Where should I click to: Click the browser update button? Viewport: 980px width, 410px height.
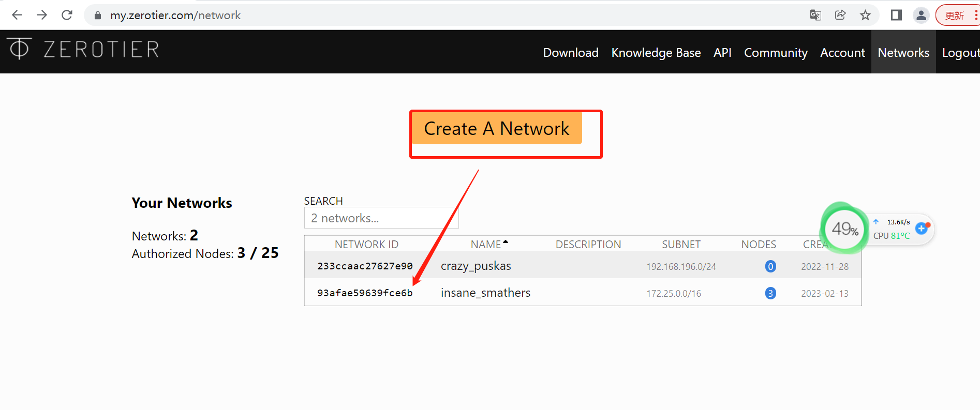[x=958, y=15]
